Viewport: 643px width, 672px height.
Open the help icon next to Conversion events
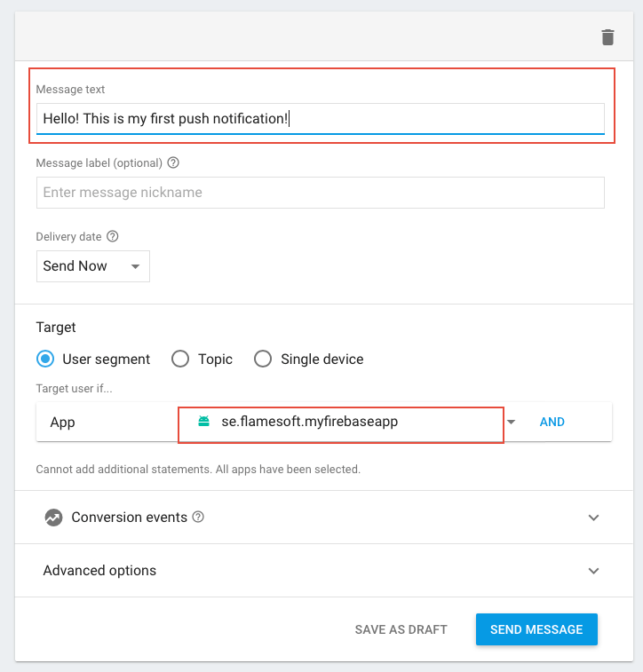coord(198,517)
